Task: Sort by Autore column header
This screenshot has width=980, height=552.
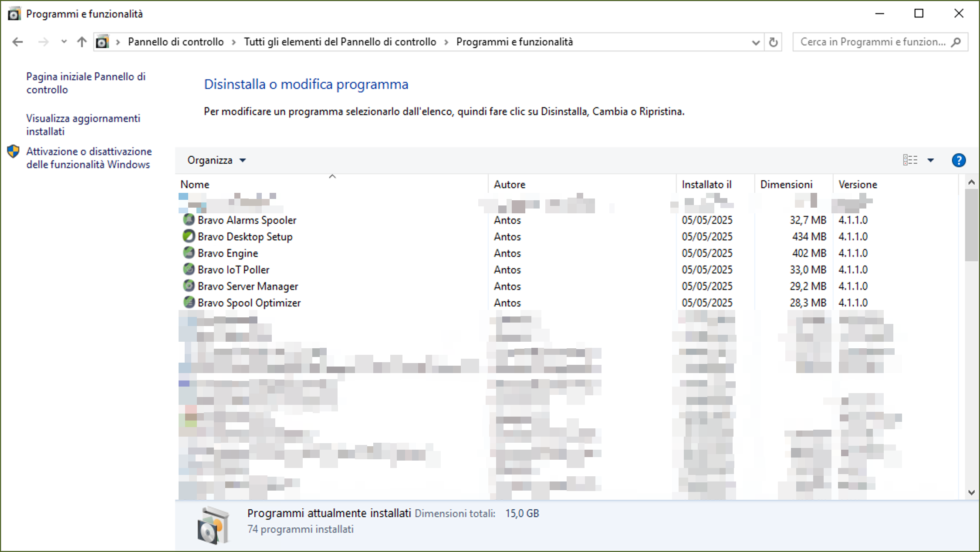Action: coord(582,185)
